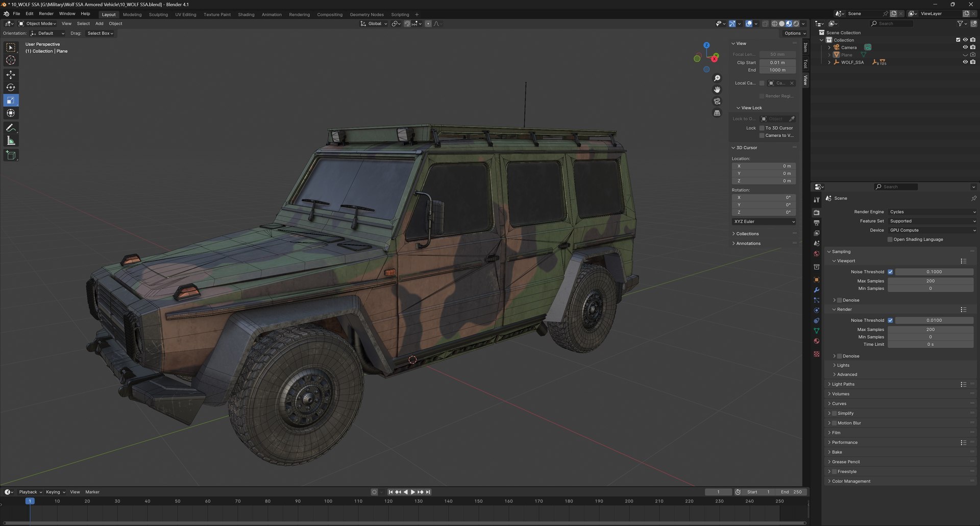Uncheck the Collection exclude checkbox

coord(958,40)
